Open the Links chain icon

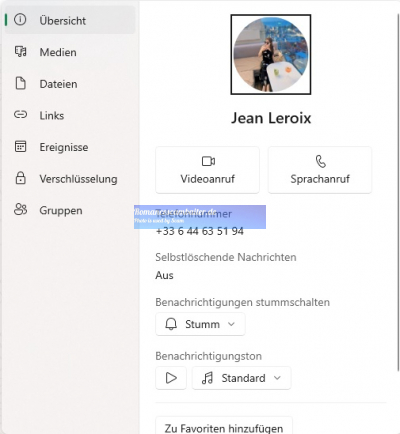click(x=20, y=115)
